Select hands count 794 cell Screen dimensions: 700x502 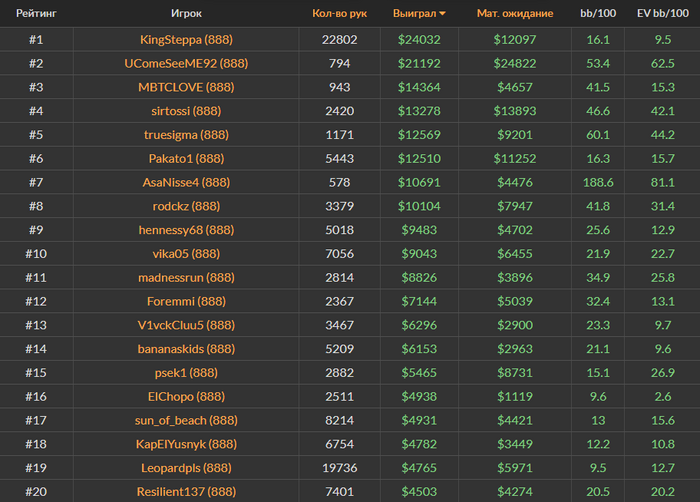click(339, 63)
